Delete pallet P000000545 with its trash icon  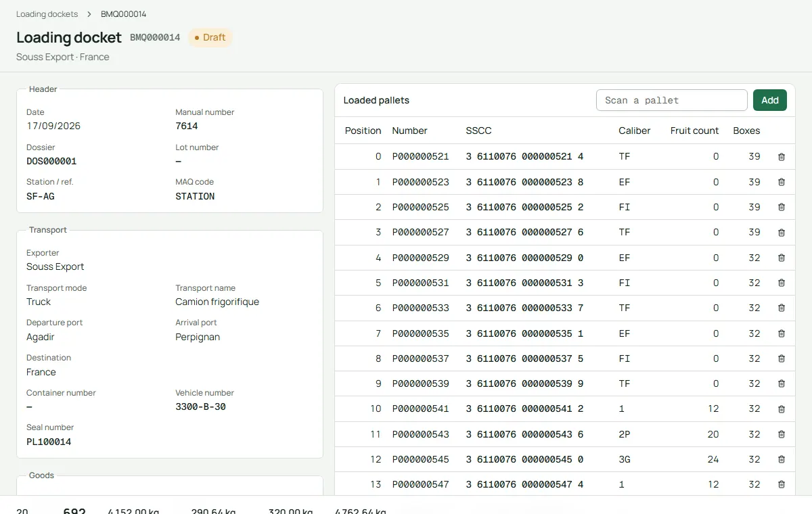(x=782, y=459)
